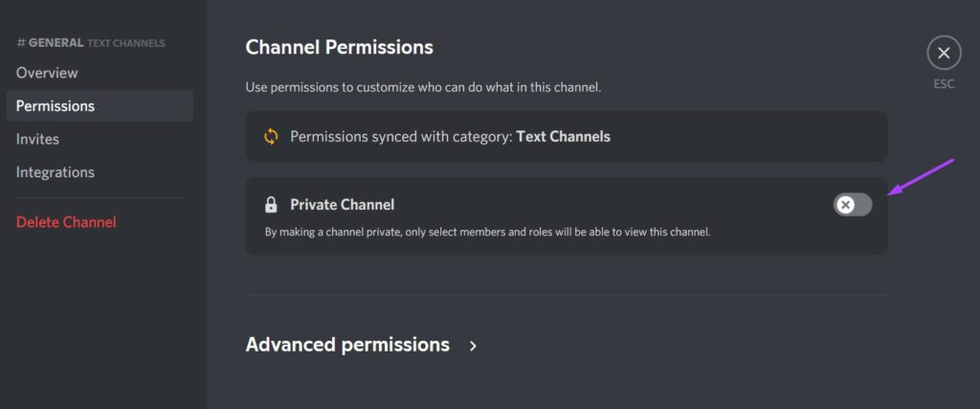Enable the Private Channel toggle switch
The image size is (980, 409).
pyautogui.click(x=852, y=204)
